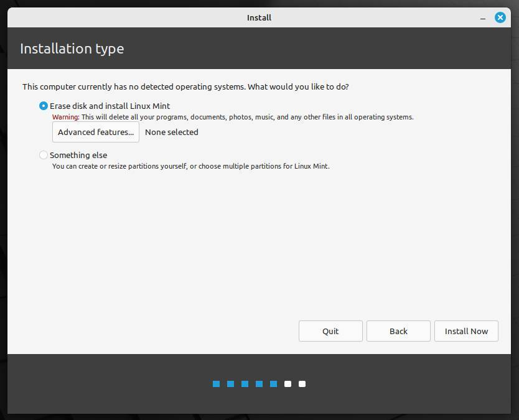Go back with the Back button

click(x=398, y=331)
